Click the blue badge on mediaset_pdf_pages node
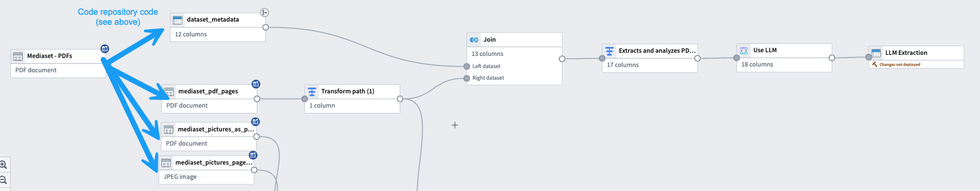Viewport: 980px width, 191px height. 256,84
